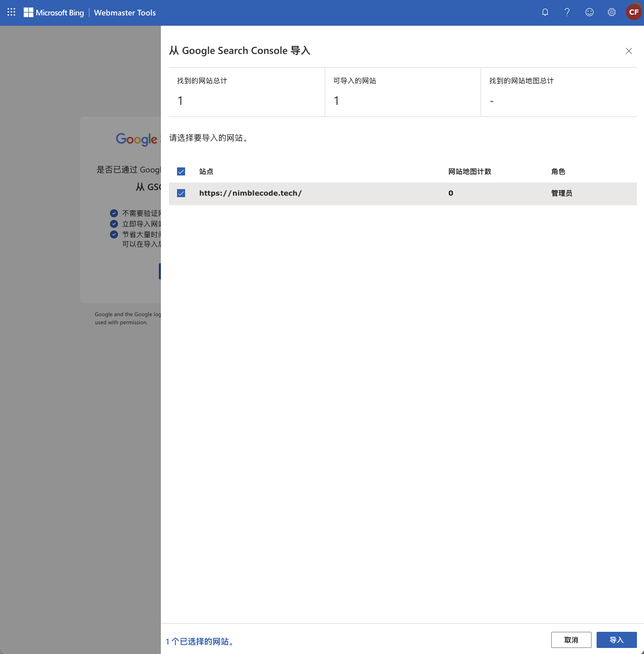Click the 管理员 role cell
This screenshot has width=644, height=654.
point(562,193)
